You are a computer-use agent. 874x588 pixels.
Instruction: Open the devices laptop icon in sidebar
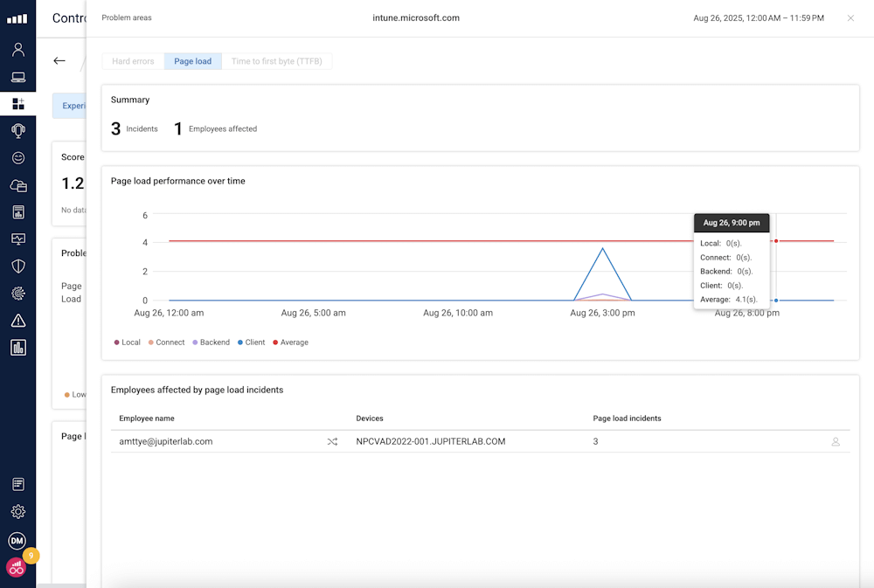tap(17, 77)
